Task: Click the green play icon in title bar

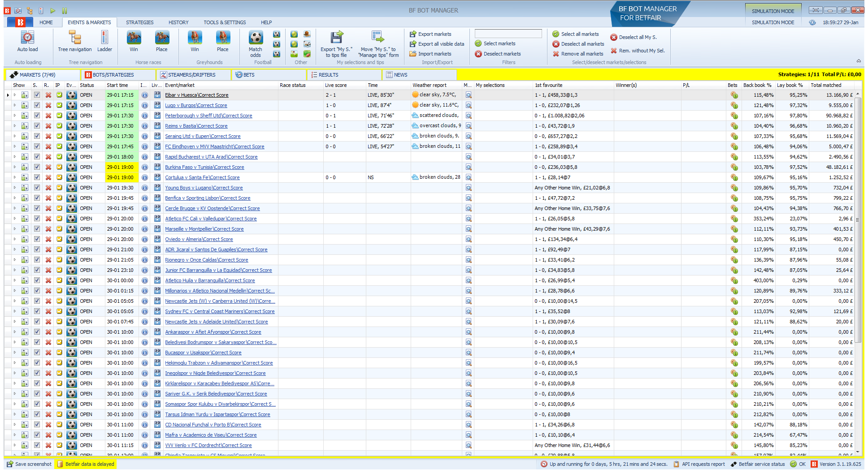Action: point(53,10)
